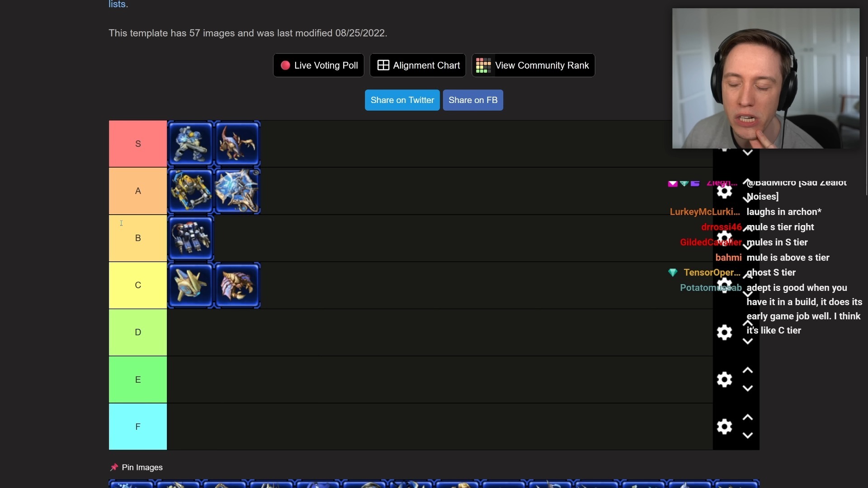Image resolution: width=868 pixels, height=488 pixels.
Task: Click the streamer webcam overlay
Action: click(x=766, y=78)
